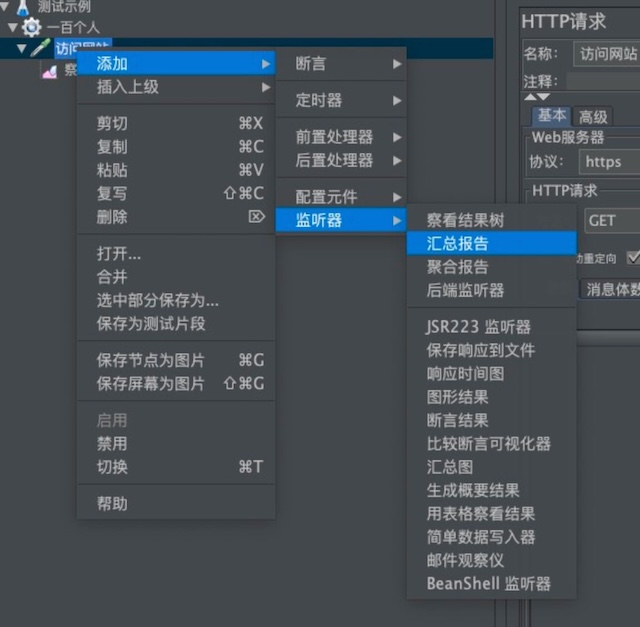The height and width of the screenshot is (627, 640).
Task: Open the 插入上级 submenu
Action: (176, 87)
